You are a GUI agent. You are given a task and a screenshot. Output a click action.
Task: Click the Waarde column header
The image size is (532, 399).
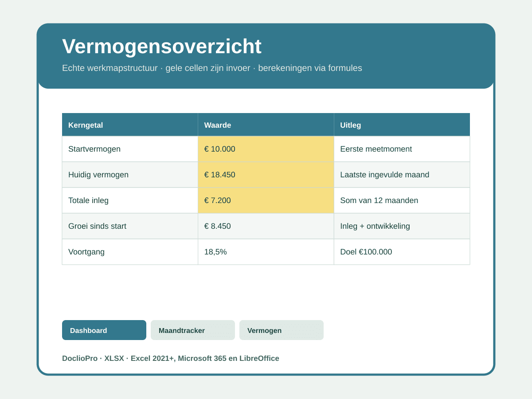pos(266,125)
